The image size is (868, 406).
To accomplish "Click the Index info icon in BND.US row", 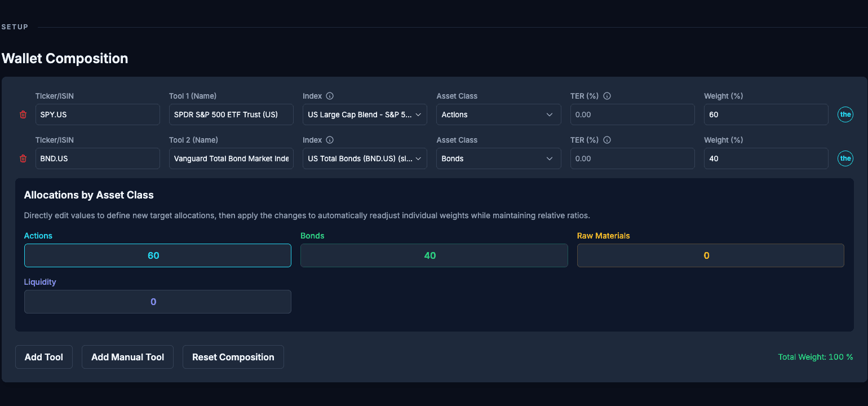I will (330, 140).
